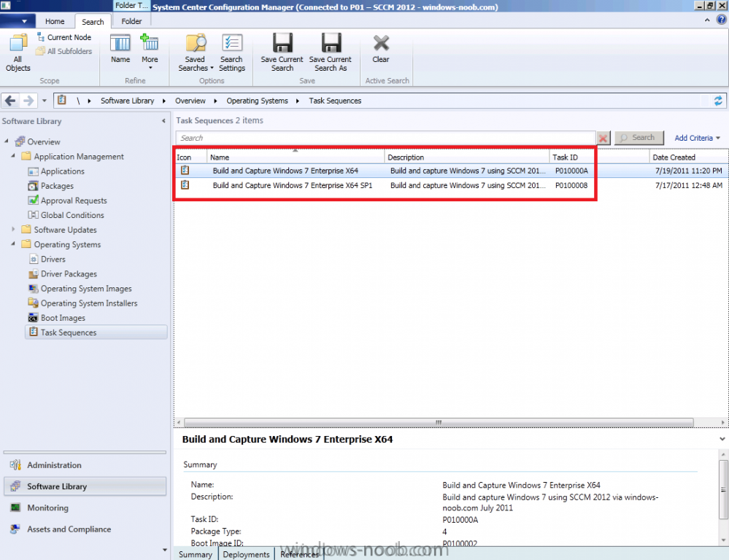Click the Software Library breadcrumb

click(x=128, y=101)
